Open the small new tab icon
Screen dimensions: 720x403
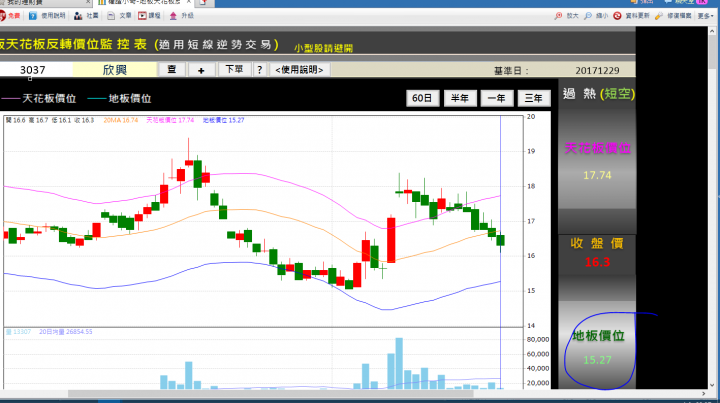[203, 3]
